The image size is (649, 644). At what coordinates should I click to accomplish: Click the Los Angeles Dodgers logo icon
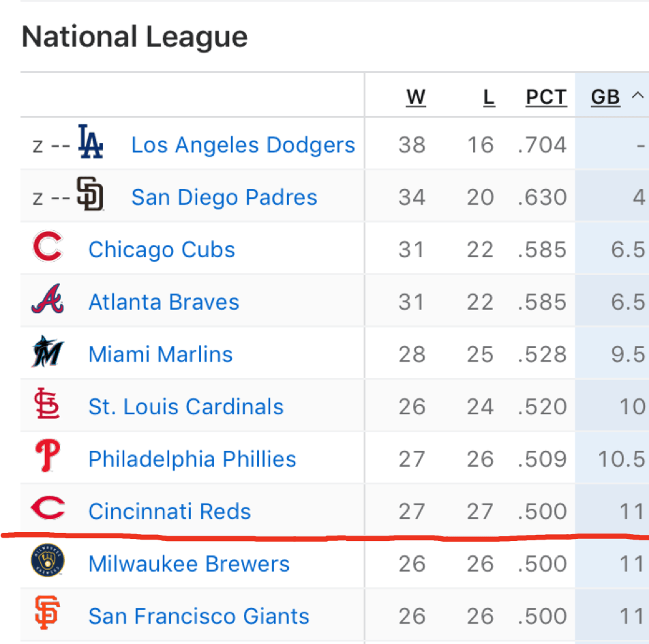click(90, 142)
